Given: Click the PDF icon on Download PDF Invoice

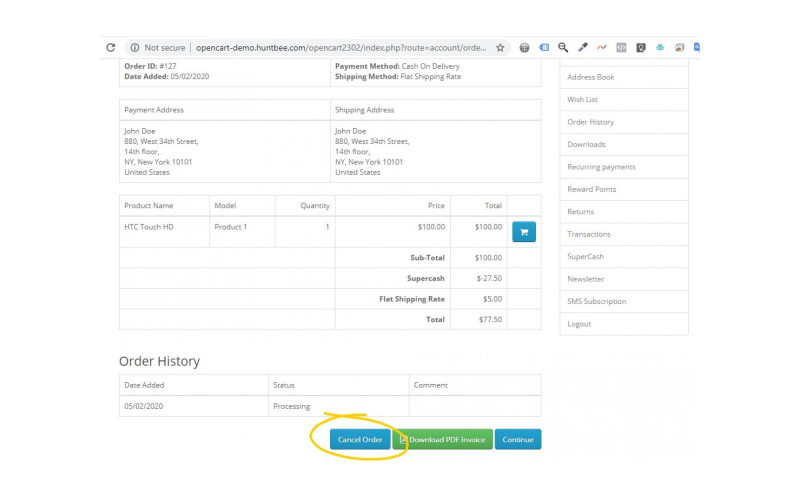Looking at the screenshot, I should pyautogui.click(x=403, y=439).
